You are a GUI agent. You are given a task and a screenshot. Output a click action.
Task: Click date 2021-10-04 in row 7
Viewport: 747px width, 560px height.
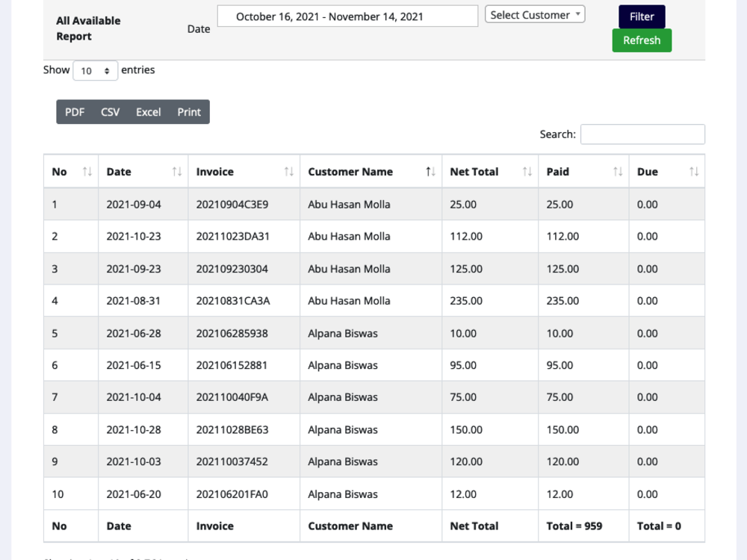(134, 397)
